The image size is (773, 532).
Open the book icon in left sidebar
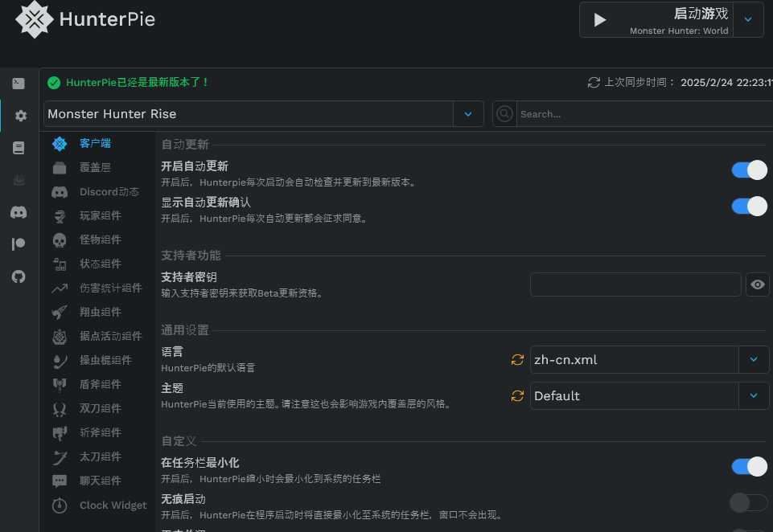pos(19,148)
